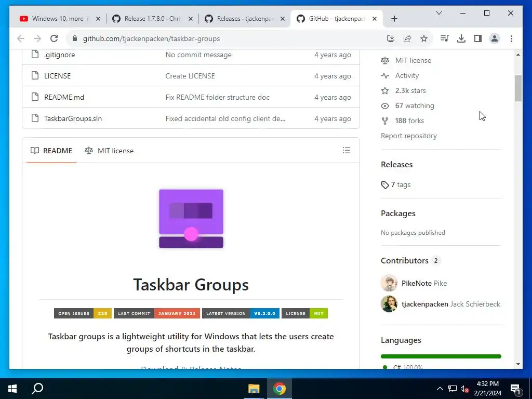Bookmark this page with the star icon
The width and height of the screenshot is (532, 399).
pyautogui.click(x=424, y=38)
